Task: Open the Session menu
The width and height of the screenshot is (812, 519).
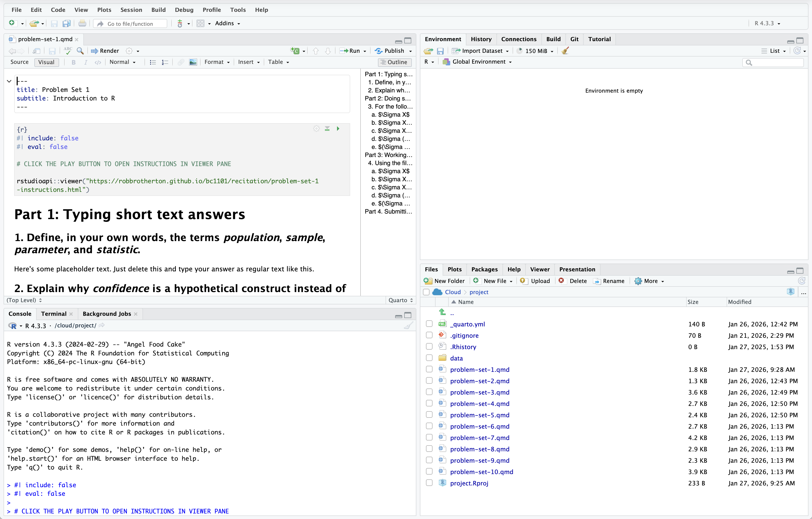Action: (x=131, y=10)
